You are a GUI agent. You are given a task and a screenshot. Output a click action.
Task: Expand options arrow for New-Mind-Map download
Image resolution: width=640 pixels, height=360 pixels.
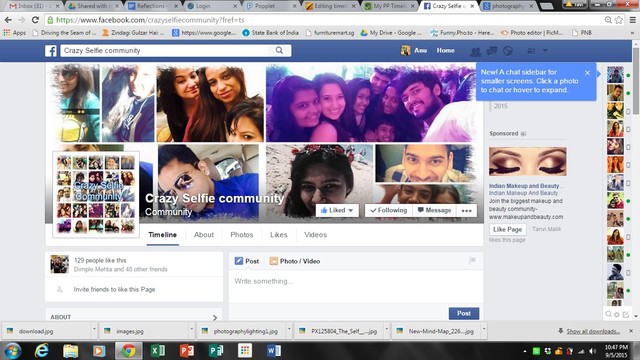coord(484,330)
